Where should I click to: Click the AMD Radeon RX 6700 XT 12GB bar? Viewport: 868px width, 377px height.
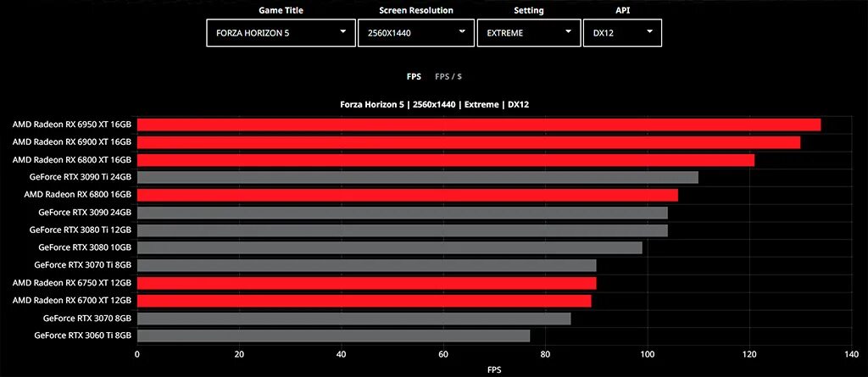(364, 301)
